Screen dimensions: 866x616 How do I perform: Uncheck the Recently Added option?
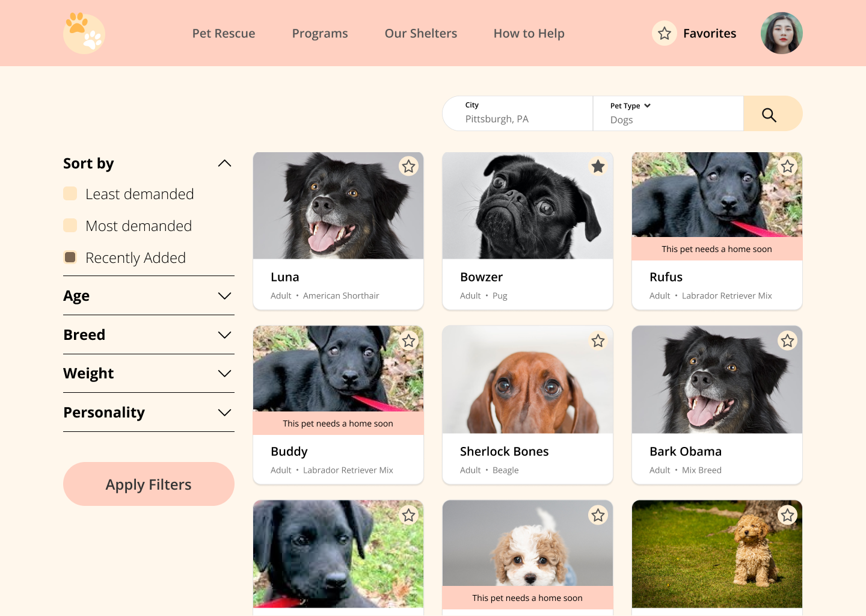[x=70, y=257]
